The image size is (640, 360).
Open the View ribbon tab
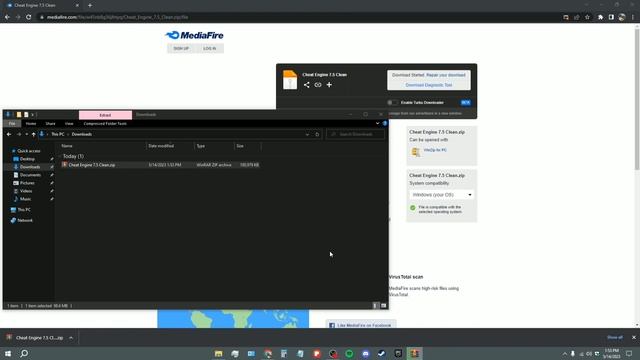click(x=69, y=123)
